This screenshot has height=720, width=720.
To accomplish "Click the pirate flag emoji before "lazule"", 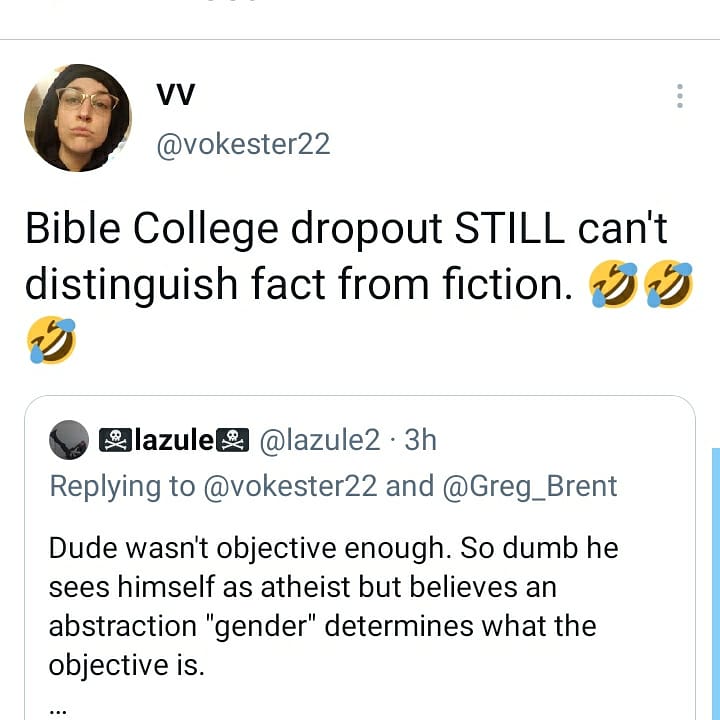I will click(115, 439).
